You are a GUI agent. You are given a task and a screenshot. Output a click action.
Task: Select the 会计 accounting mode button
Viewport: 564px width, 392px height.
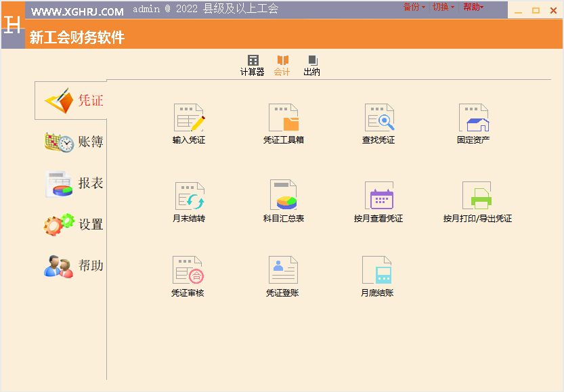pos(282,65)
